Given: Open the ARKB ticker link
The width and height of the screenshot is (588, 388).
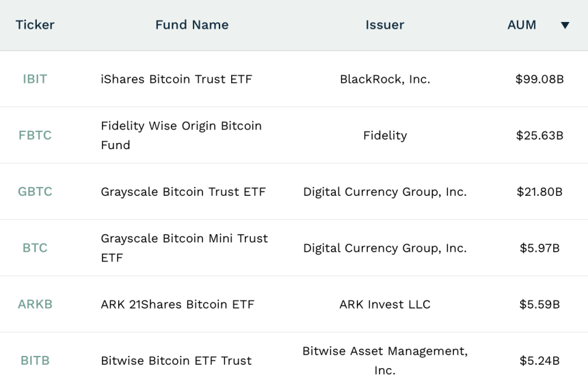Looking at the screenshot, I should (35, 305).
